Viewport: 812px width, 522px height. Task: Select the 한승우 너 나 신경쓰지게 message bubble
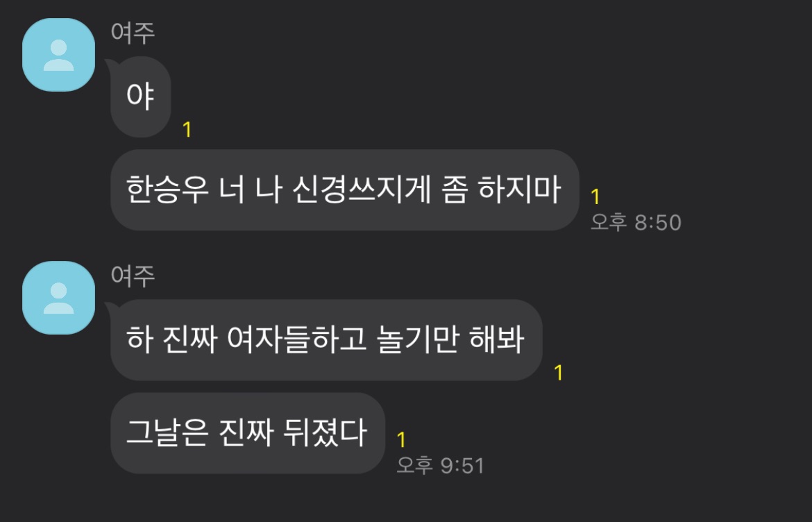(x=344, y=190)
